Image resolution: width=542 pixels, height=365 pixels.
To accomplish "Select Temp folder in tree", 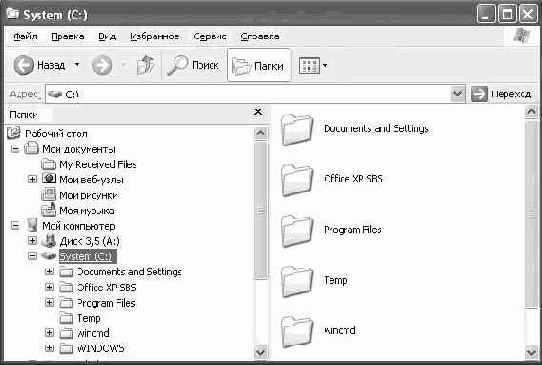I will pos(88,318).
